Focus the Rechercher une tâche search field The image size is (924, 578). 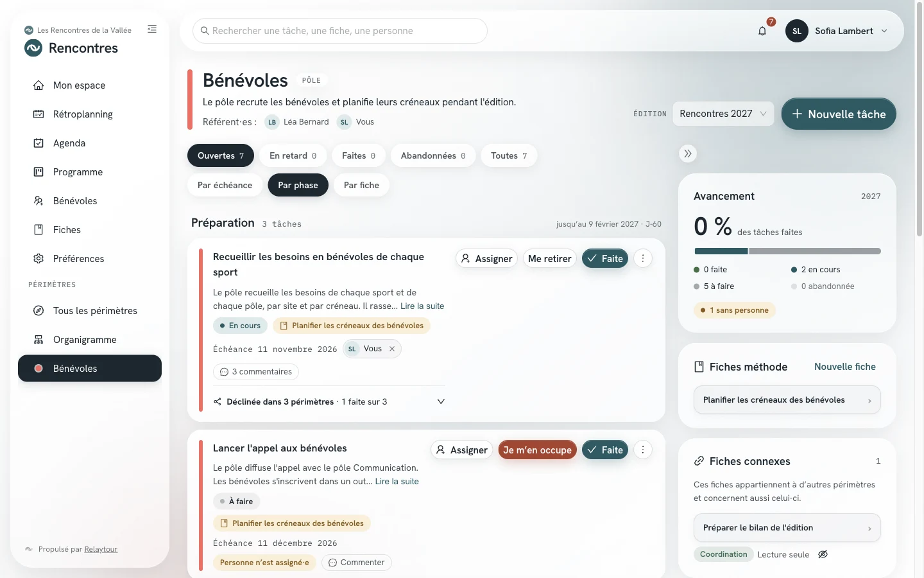tap(340, 31)
